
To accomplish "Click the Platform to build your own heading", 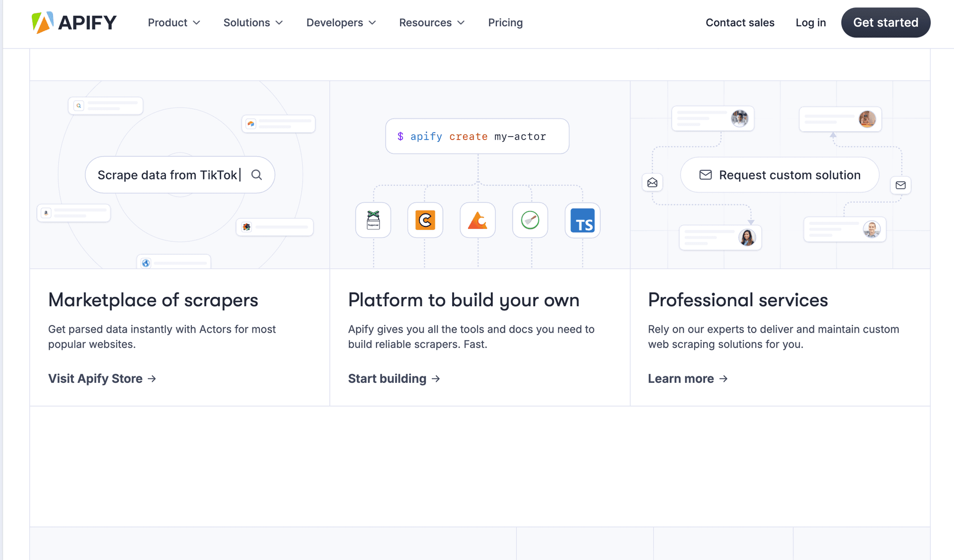I will click(464, 300).
